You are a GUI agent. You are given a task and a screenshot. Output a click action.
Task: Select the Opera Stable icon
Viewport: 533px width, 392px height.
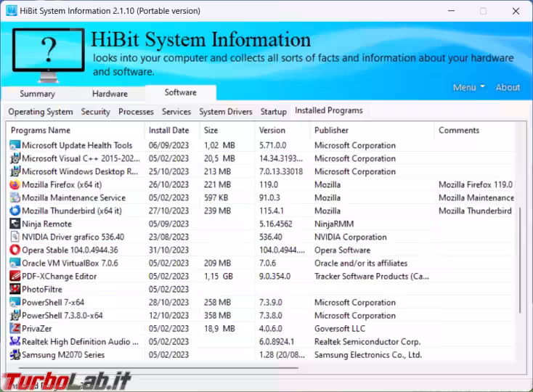pos(15,250)
